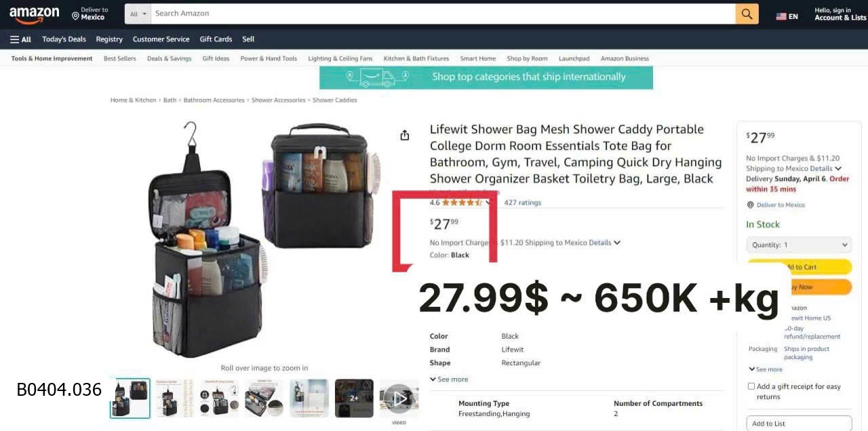
Task: Click the Search Amazon input field
Action: click(x=443, y=14)
